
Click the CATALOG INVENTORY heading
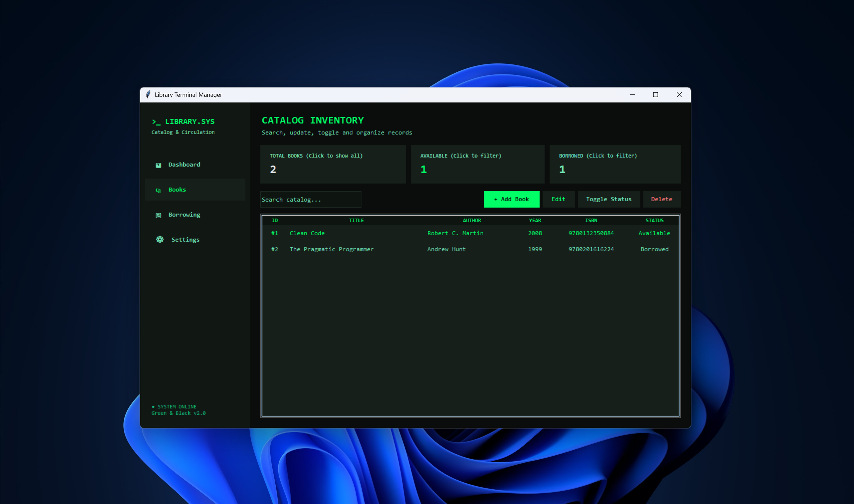[x=312, y=120]
